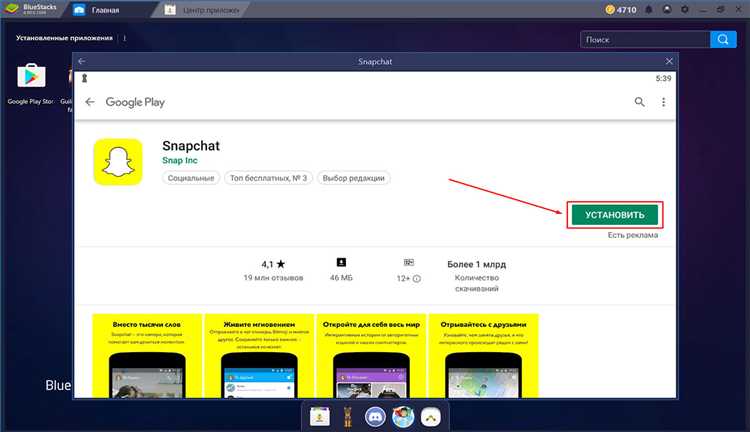Screen dimensions: 750x432
Task: Open the BlueStacks notifications bell
Action: click(649, 10)
